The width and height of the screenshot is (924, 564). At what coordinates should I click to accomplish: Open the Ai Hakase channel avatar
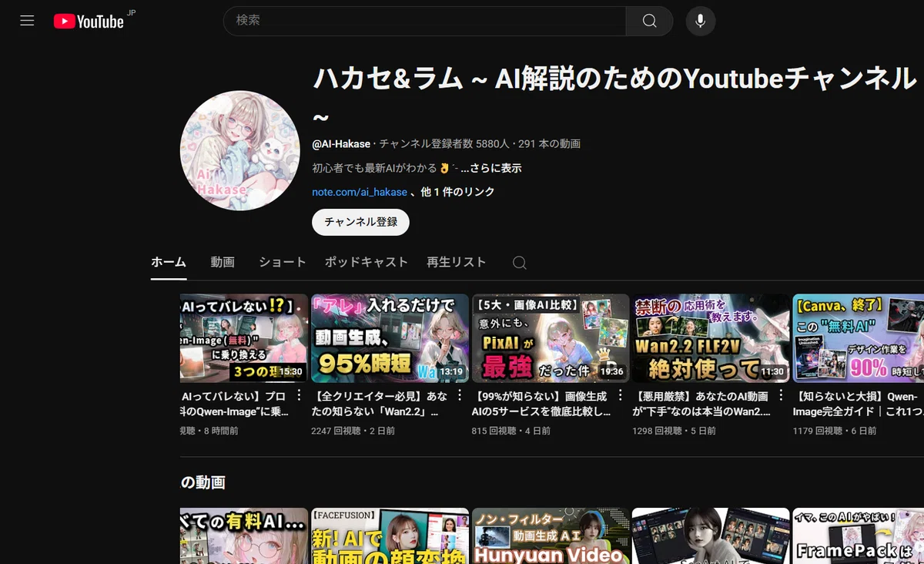click(239, 149)
